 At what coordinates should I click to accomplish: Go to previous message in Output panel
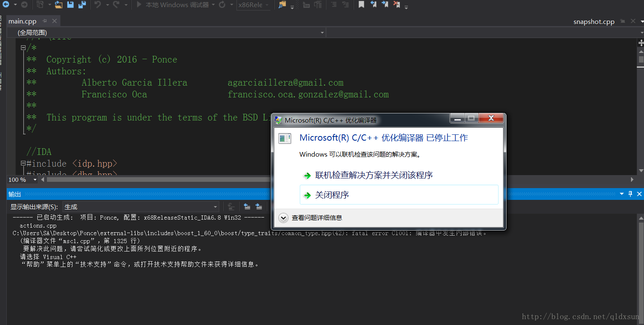(x=247, y=207)
